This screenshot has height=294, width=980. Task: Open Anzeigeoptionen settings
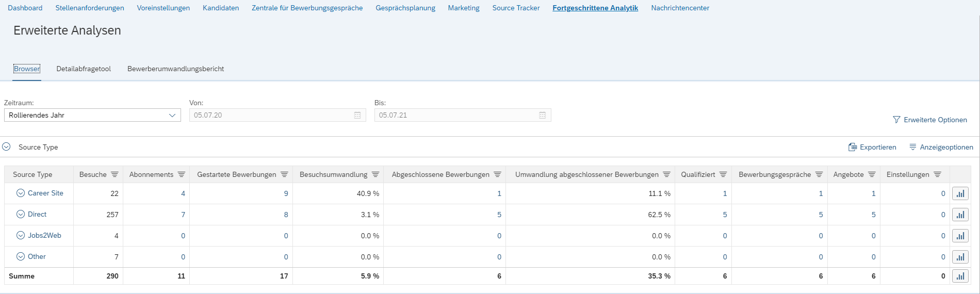click(x=941, y=147)
